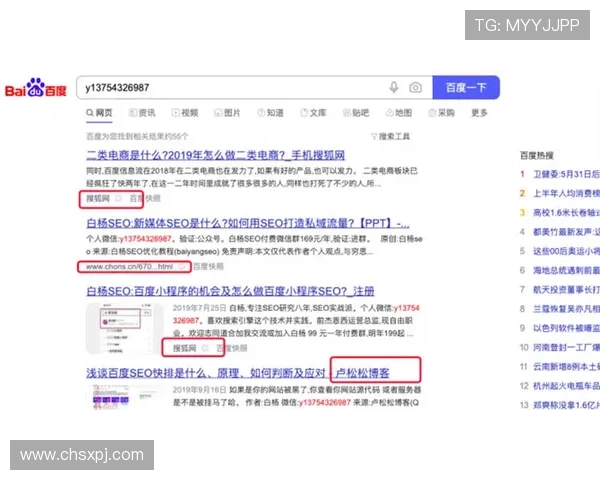Viewport: 600px width, 480px height.
Task: Open result 白杨SEO:新媒体SEO是什么
Action: click(248, 223)
